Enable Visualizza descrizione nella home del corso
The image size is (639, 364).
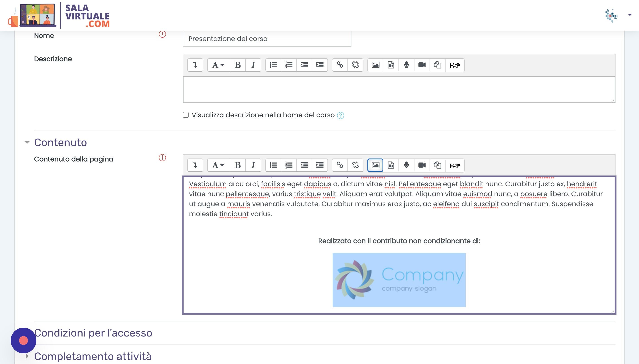pyautogui.click(x=186, y=115)
